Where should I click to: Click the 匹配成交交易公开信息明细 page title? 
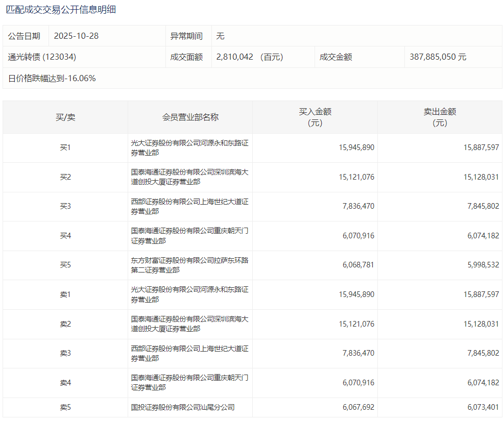61,10
